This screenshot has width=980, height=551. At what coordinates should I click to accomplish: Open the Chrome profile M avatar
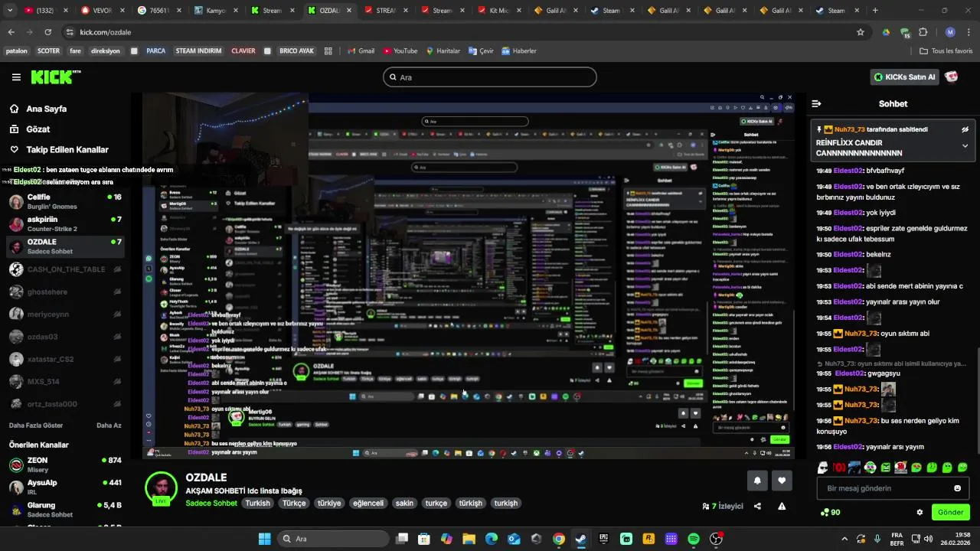pos(950,32)
